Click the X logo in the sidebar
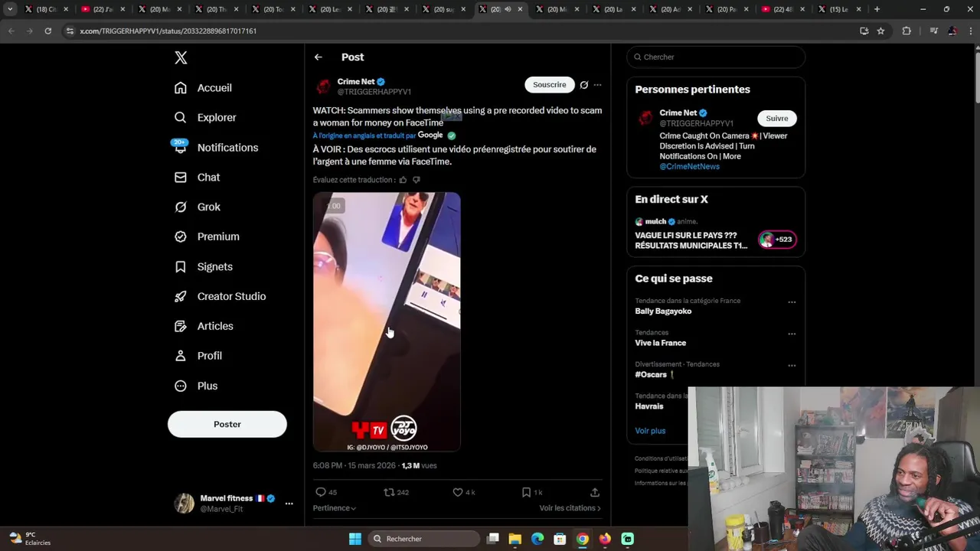980x551 pixels. (x=181, y=57)
